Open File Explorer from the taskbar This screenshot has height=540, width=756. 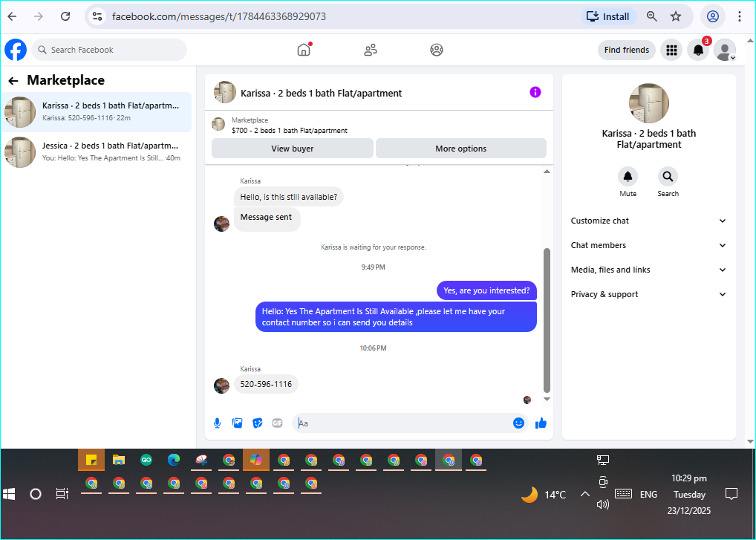pos(119,460)
